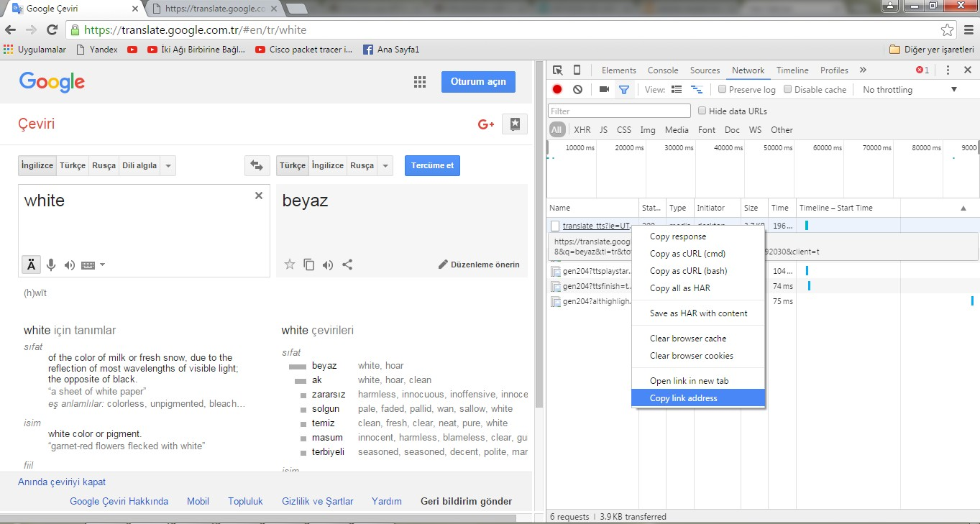
Task: Switch to the Elements tab
Action: click(x=619, y=70)
